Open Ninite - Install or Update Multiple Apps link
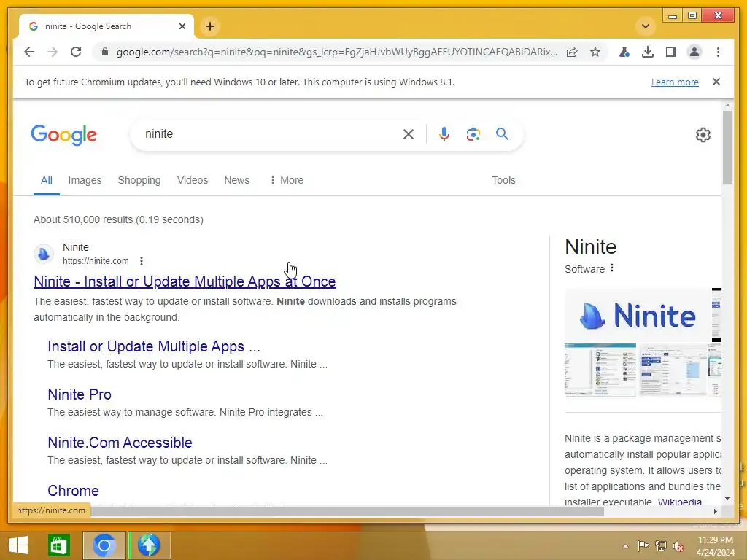The image size is (747, 560). (x=185, y=281)
